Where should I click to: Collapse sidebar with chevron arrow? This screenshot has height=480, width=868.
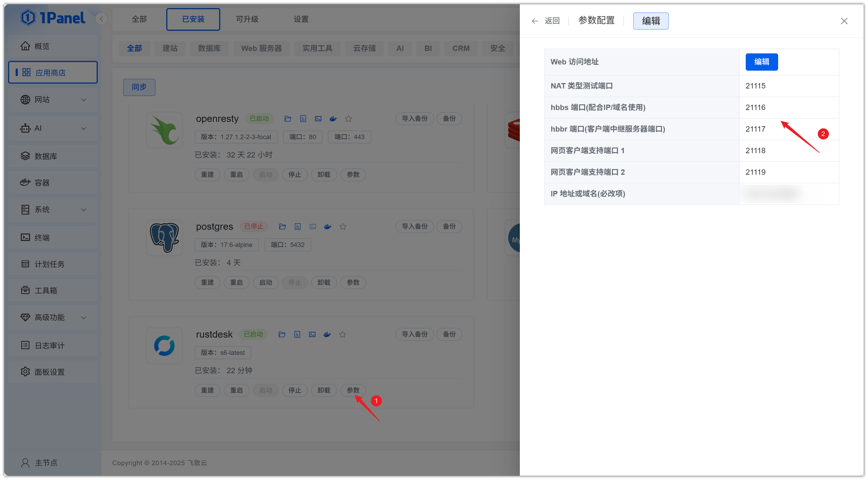101,19
